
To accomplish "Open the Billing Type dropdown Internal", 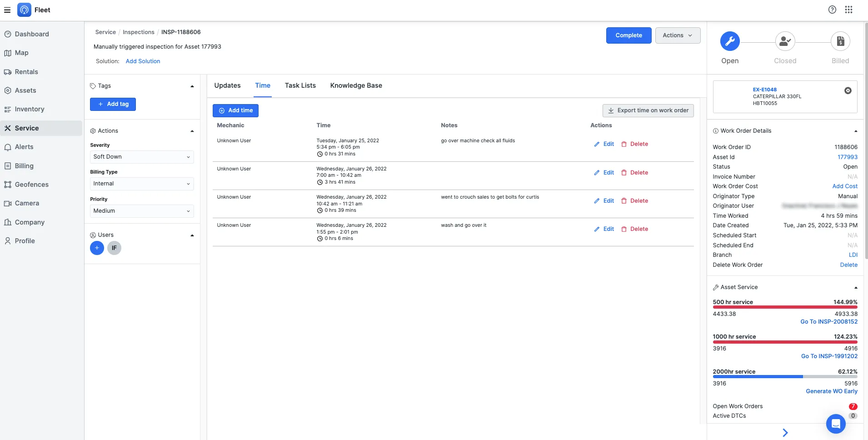I will click(142, 184).
